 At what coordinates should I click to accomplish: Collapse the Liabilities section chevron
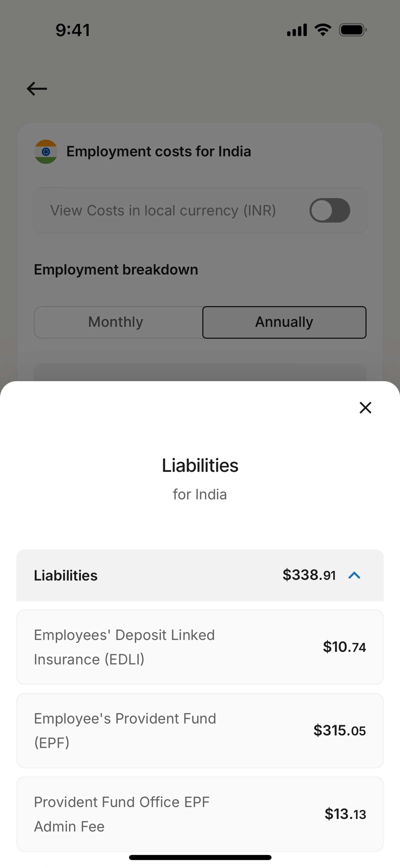click(354, 575)
